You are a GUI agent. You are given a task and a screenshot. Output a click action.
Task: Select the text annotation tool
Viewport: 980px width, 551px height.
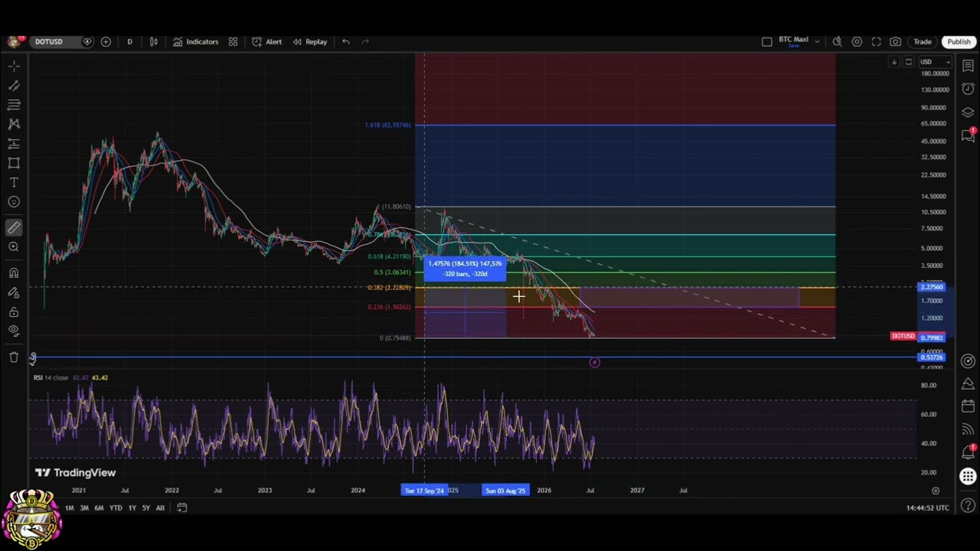[x=14, y=182]
